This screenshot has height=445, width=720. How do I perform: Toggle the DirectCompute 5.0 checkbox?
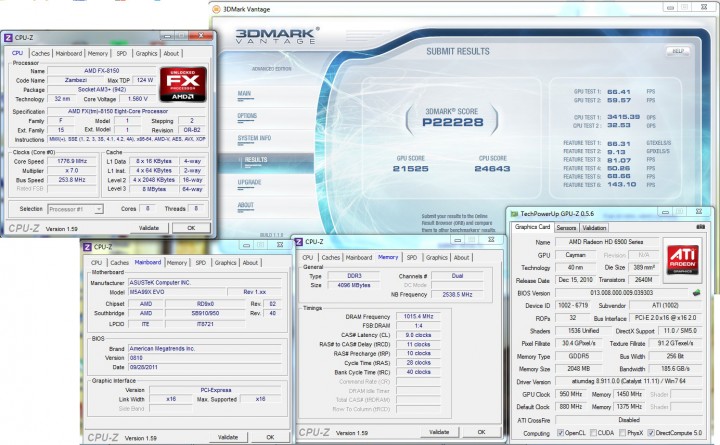651,433
